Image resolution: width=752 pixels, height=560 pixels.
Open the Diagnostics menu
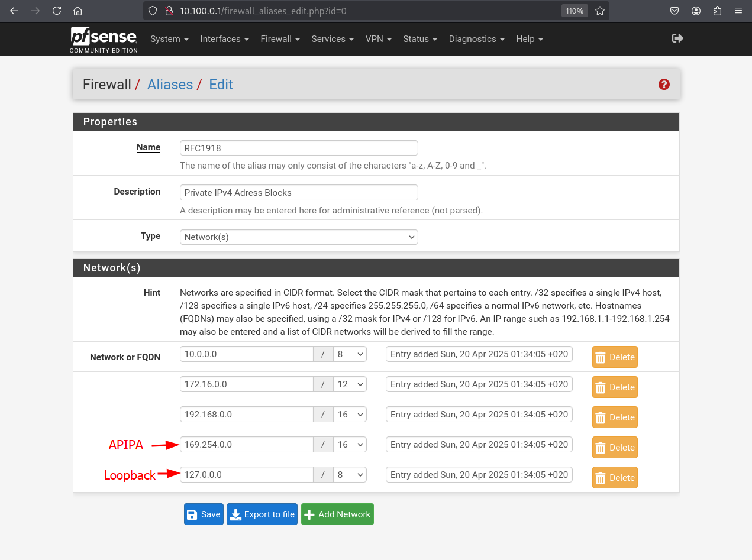[476, 39]
